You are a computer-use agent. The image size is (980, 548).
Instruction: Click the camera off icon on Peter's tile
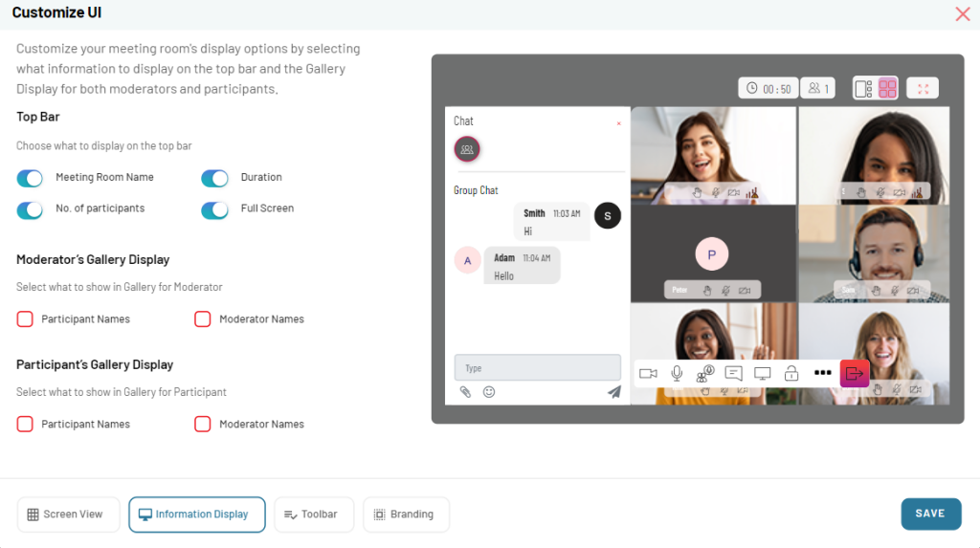745,291
